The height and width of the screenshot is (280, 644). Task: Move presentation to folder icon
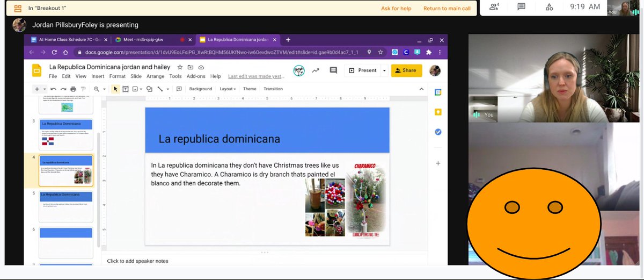point(190,67)
